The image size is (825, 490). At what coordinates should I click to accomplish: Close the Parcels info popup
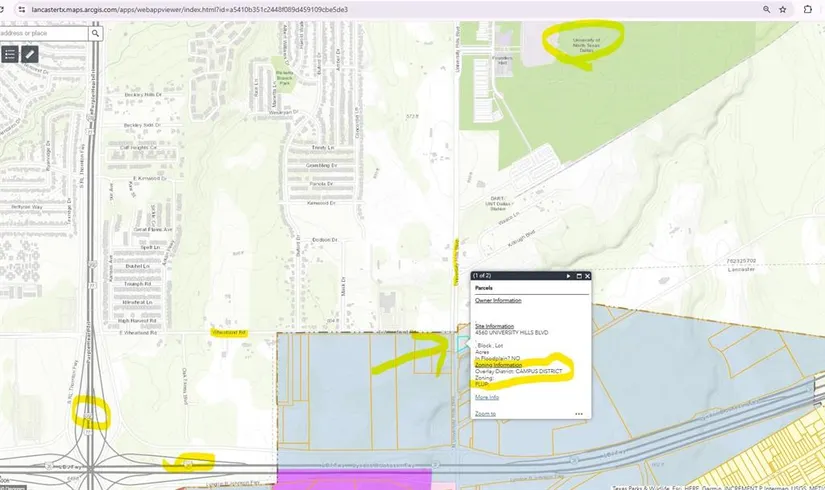point(587,275)
